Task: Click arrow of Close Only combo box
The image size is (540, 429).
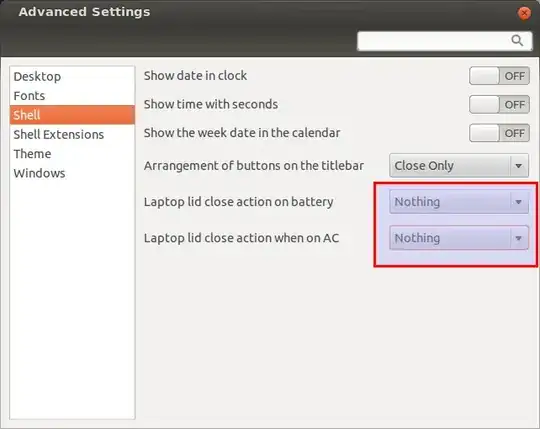Action: point(518,166)
